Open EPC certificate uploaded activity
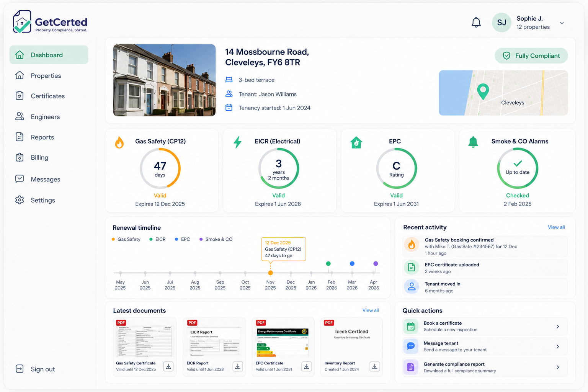This screenshot has height=392, width=588. (485, 268)
